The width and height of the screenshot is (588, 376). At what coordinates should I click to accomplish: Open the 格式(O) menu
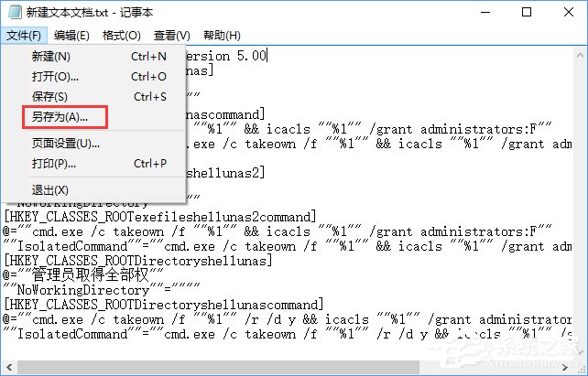(121, 36)
